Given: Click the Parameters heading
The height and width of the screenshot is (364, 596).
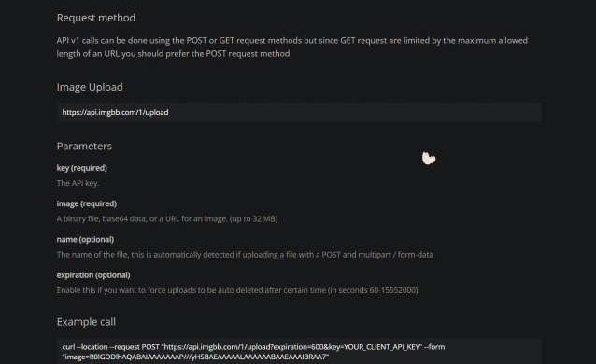Looking at the screenshot, I should coord(84,147).
